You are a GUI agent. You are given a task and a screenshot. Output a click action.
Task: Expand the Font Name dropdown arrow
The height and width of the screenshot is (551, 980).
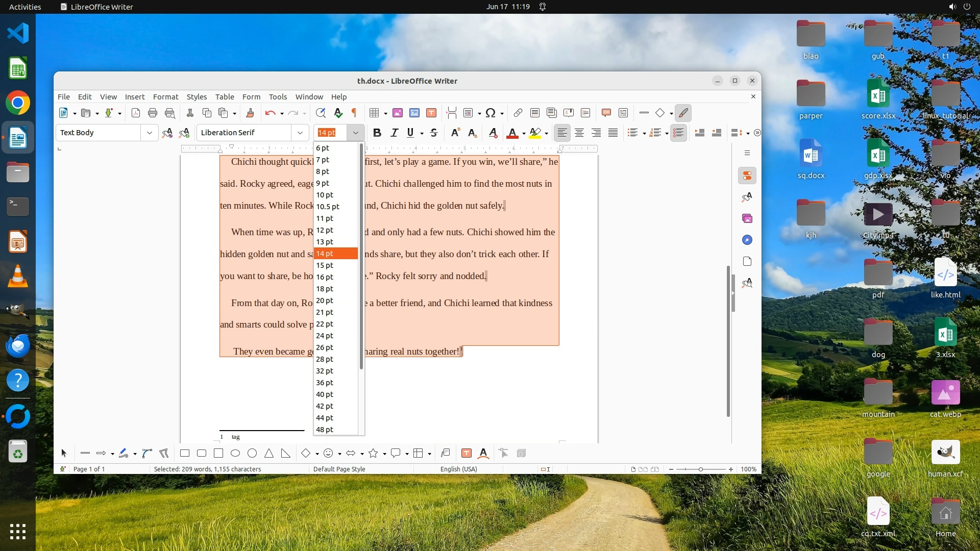[x=300, y=133]
